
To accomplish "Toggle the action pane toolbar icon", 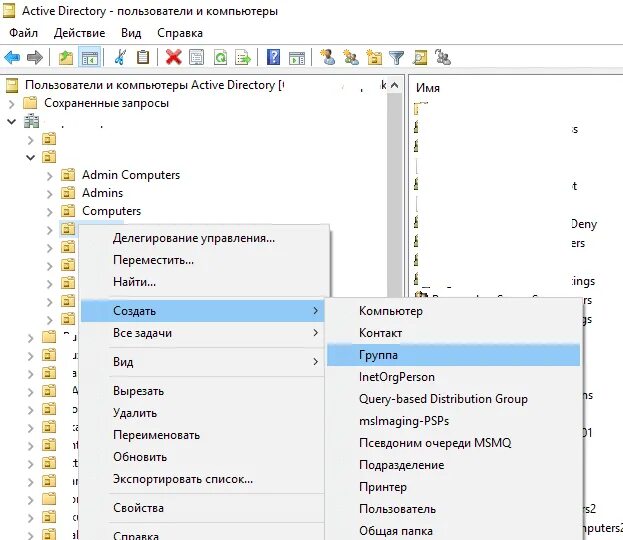I will tap(297, 58).
